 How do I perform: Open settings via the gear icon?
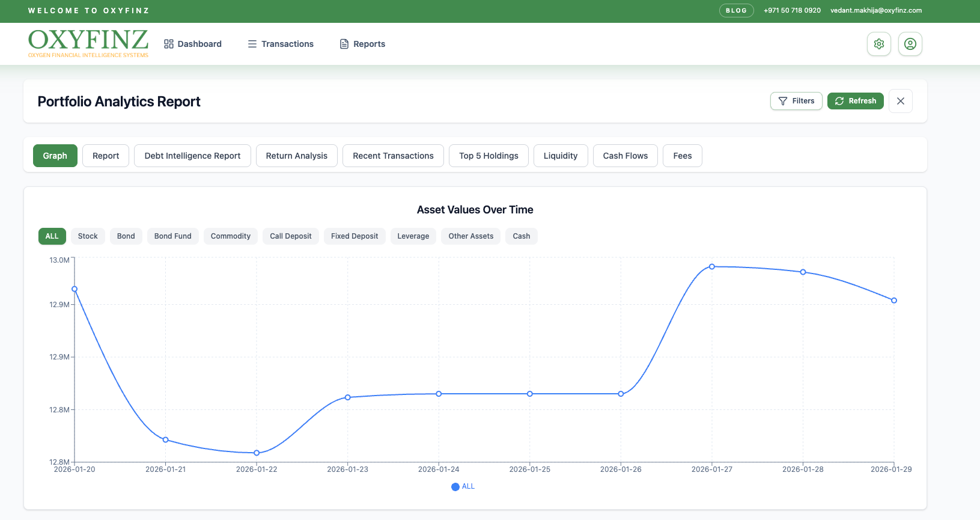tap(879, 44)
